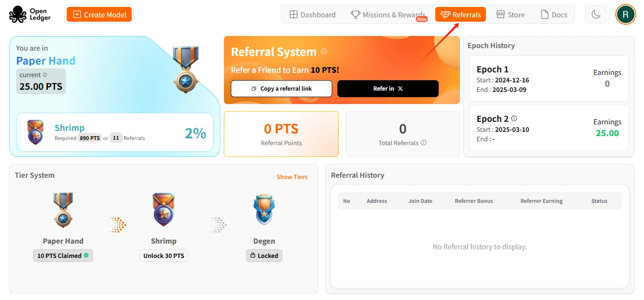This screenshot has width=644, height=300.
Task: Click the Unlock 30 PTS button
Action: click(164, 256)
